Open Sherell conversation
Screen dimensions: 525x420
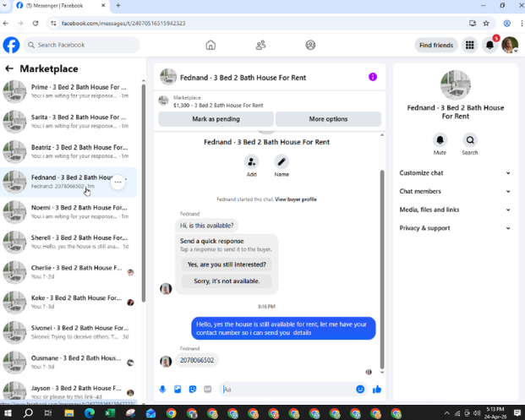68,242
